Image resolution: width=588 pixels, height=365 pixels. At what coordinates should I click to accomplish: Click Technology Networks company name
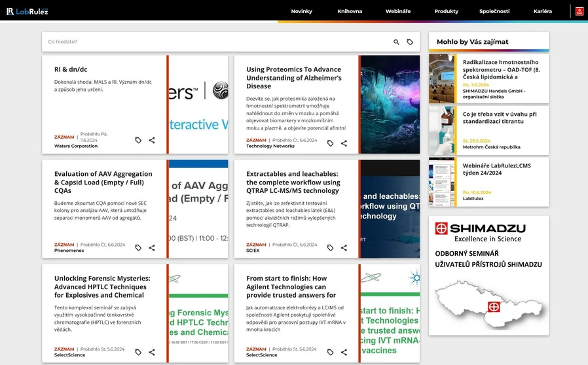coord(270,146)
